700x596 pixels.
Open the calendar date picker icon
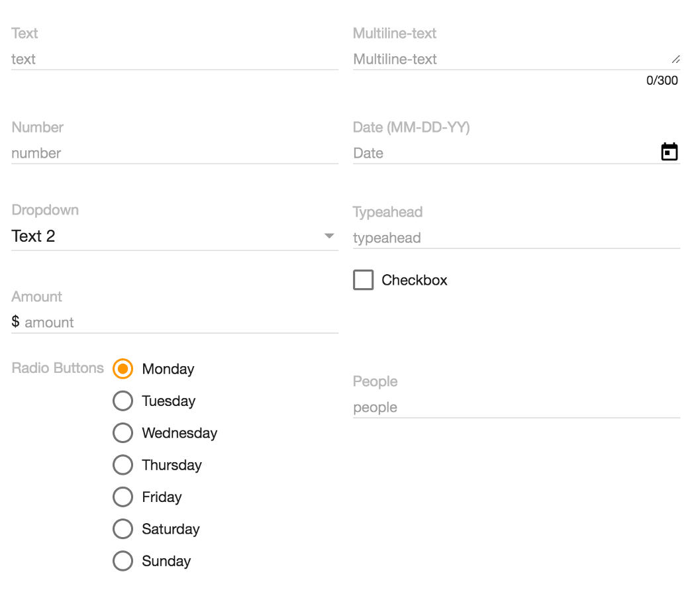click(669, 152)
